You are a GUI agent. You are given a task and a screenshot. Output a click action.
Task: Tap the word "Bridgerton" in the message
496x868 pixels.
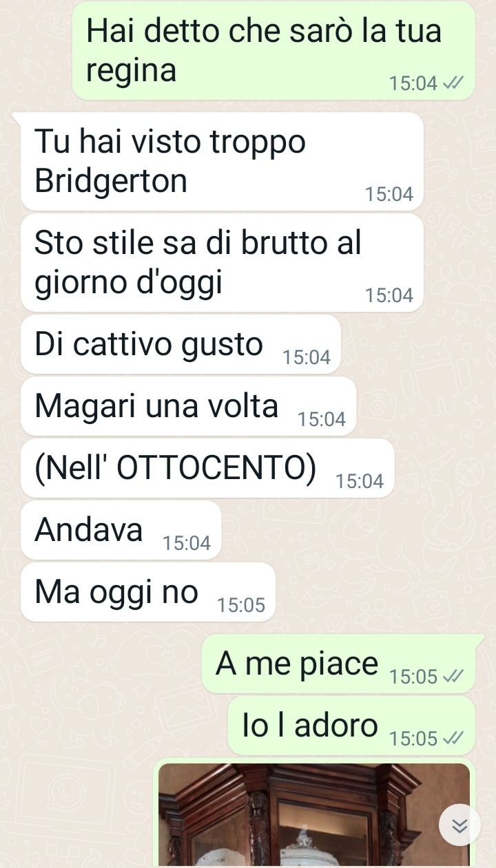tap(111, 182)
